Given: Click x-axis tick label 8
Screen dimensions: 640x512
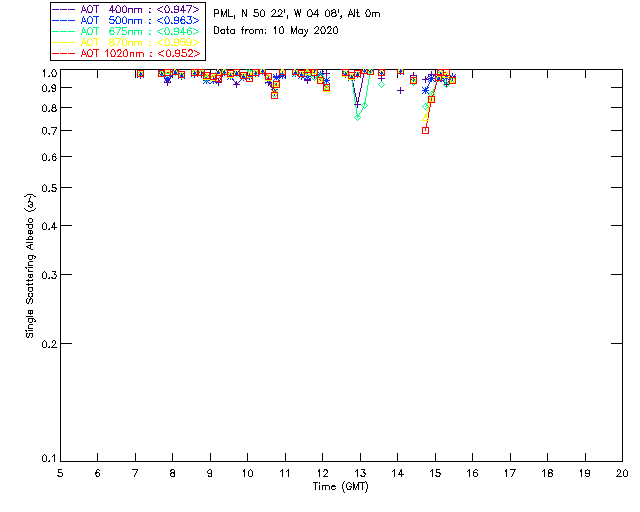Looking at the screenshot, I should [x=173, y=473].
